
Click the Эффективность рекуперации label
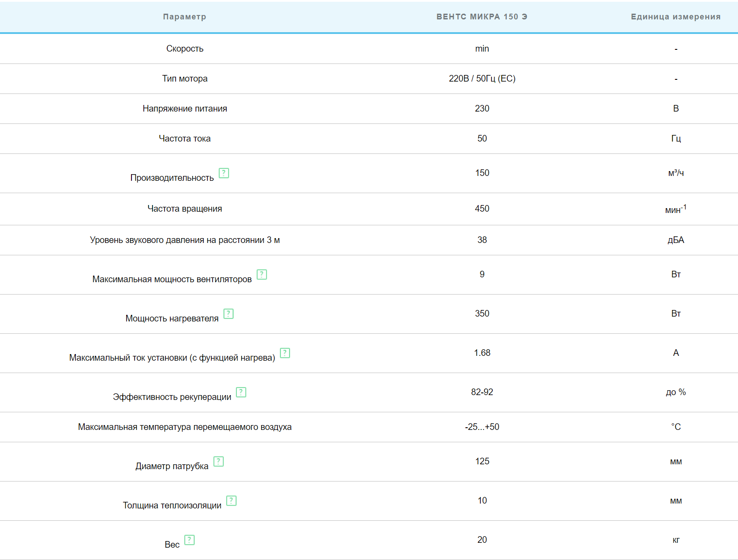coord(172,397)
